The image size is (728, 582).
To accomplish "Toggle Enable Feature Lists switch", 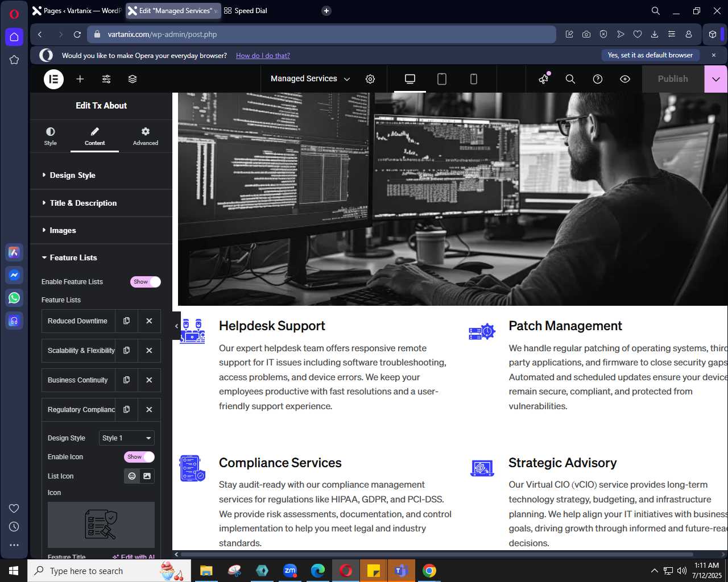I will point(146,282).
